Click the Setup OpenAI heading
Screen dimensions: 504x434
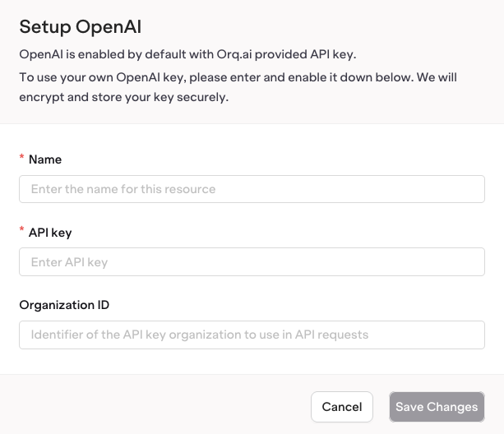pyautogui.click(x=81, y=26)
